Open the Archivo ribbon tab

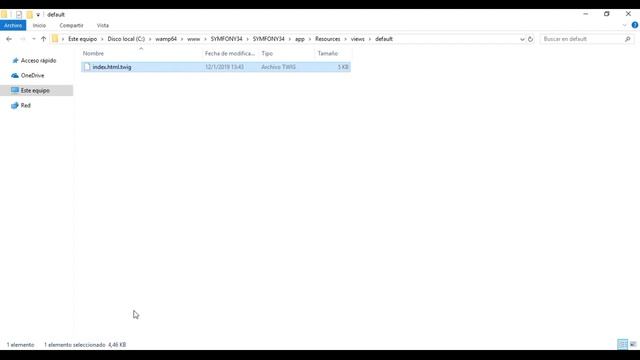(13, 25)
